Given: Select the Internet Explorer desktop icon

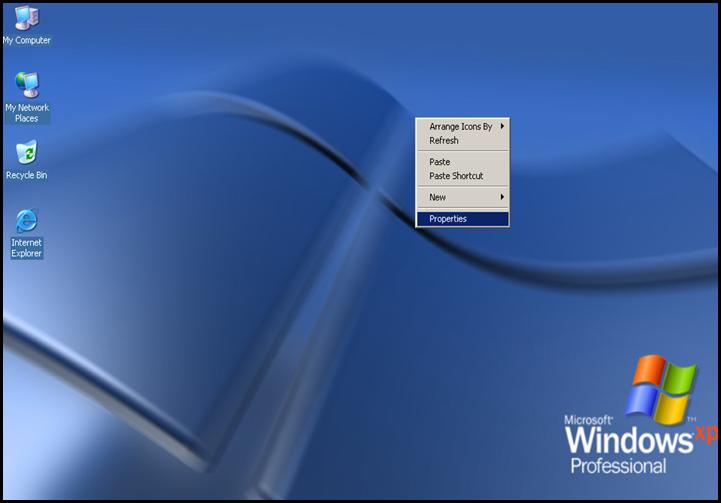Looking at the screenshot, I should click(27, 221).
